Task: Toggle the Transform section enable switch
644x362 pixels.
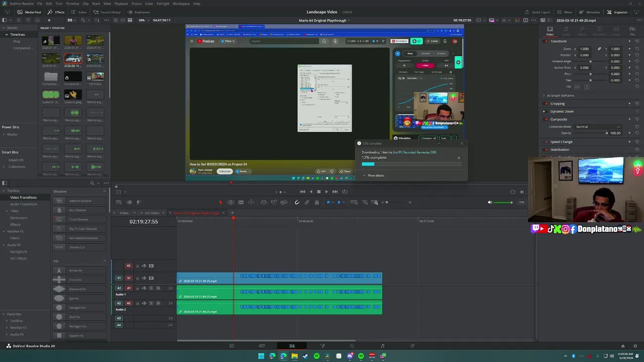Action: point(545,41)
